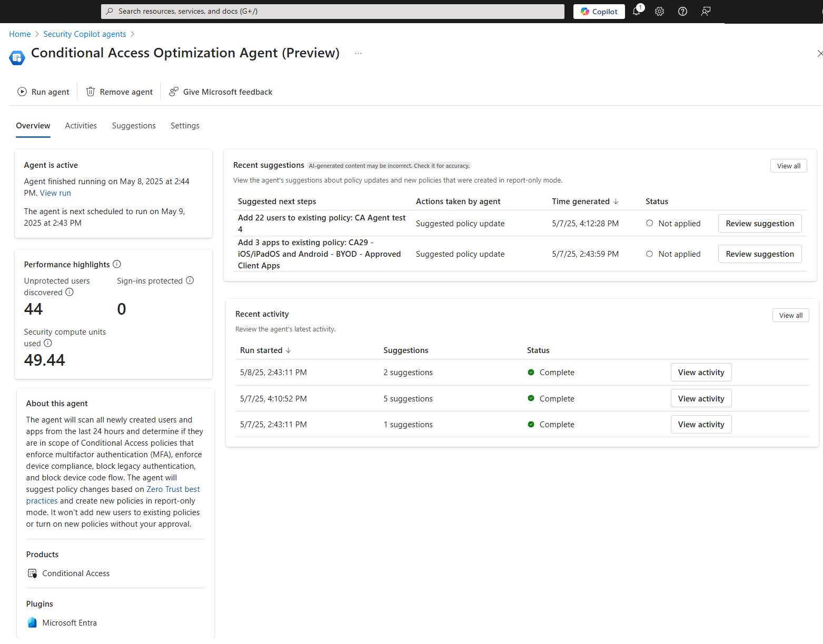Click Not applied icon for 22 users row
The height and width of the screenshot is (644, 823).
pos(650,223)
